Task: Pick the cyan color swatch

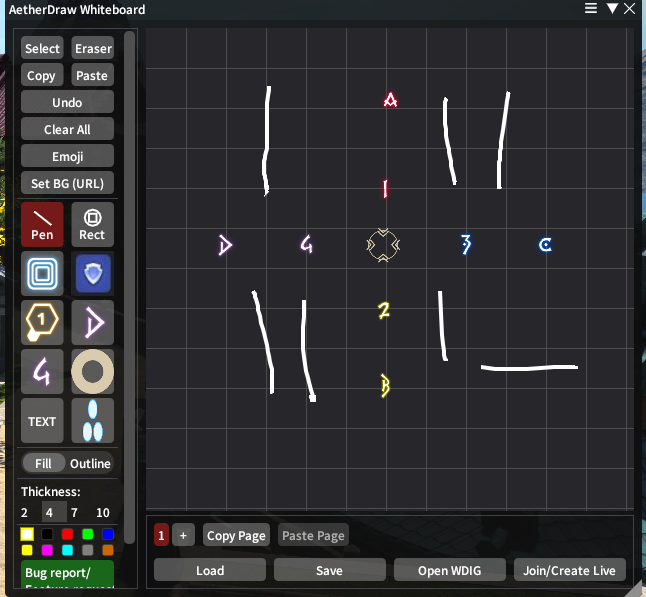Action: pyautogui.click(x=68, y=550)
